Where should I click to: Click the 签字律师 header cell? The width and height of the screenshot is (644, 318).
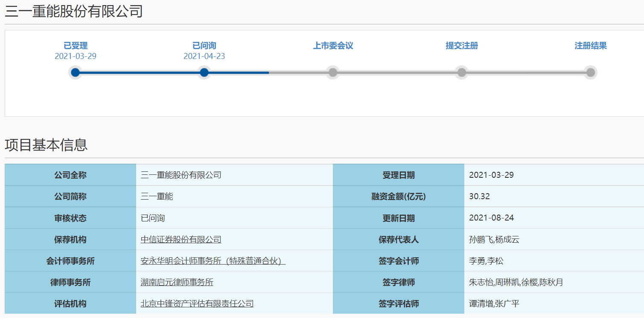point(399,282)
